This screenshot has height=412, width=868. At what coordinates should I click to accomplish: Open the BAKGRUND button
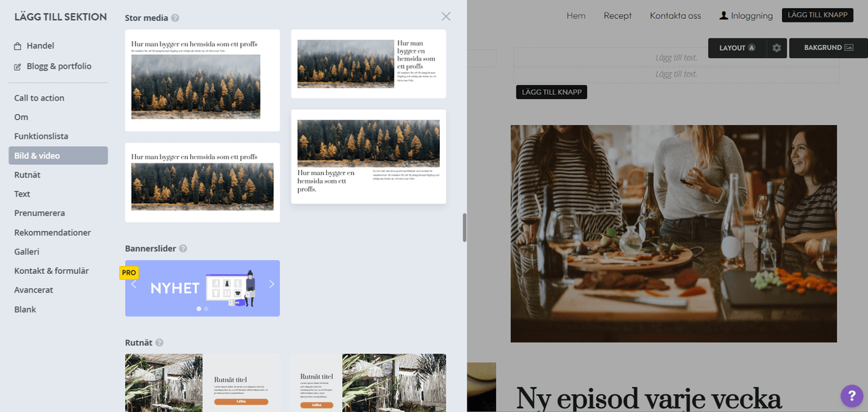pos(828,48)
